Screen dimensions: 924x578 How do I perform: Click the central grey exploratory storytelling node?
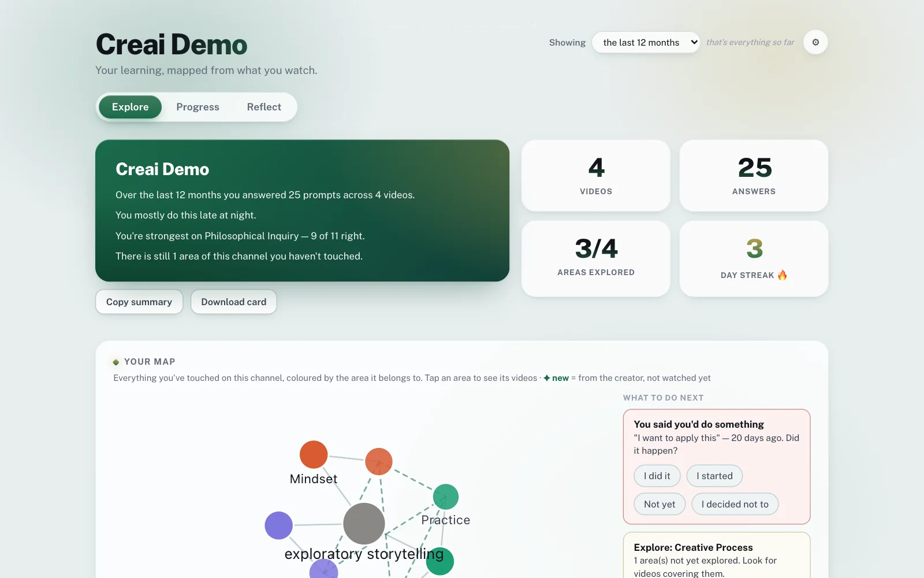point(364,524)
